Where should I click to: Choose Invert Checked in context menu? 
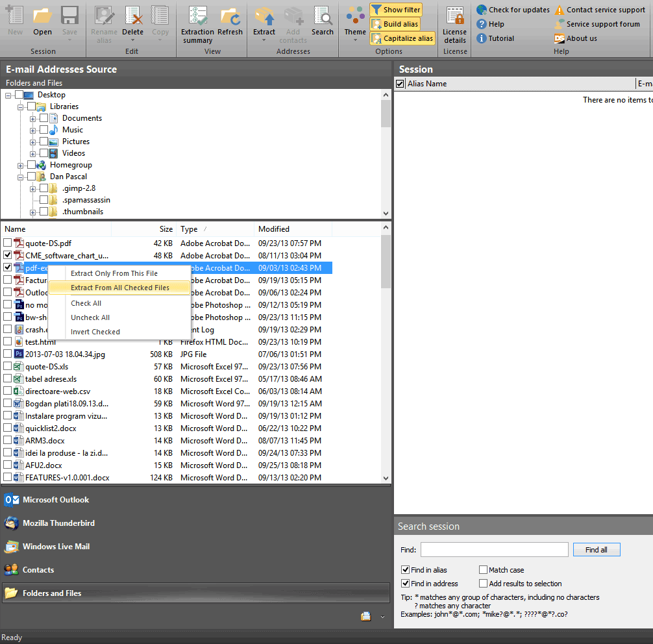[119, 332]
